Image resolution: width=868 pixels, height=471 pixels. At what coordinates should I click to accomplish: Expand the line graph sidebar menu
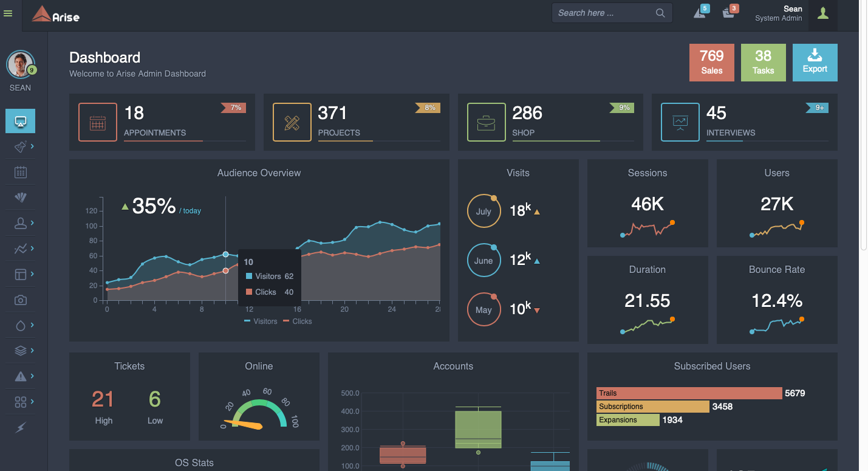tap(21, 249)
